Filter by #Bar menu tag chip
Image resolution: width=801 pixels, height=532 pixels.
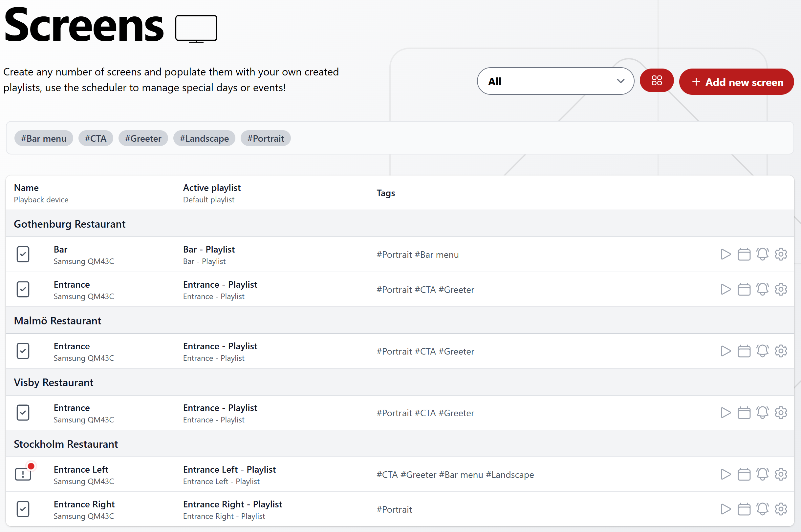tap(43, 138)
